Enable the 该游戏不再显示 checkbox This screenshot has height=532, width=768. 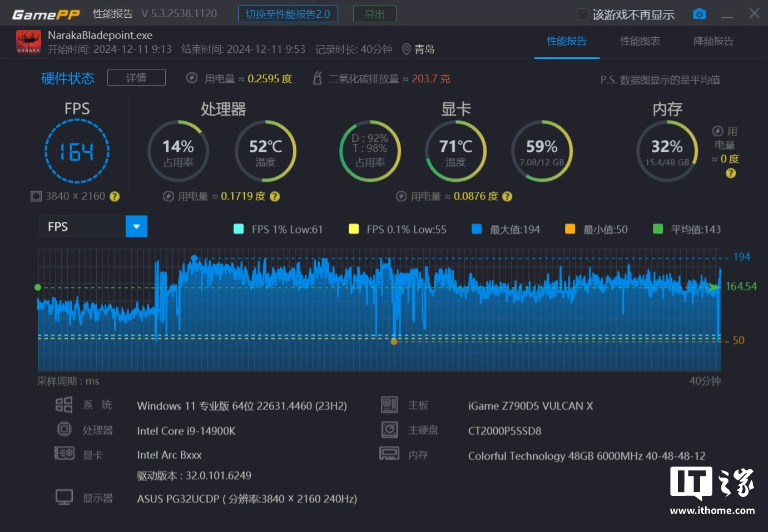[x=582, y=14]
